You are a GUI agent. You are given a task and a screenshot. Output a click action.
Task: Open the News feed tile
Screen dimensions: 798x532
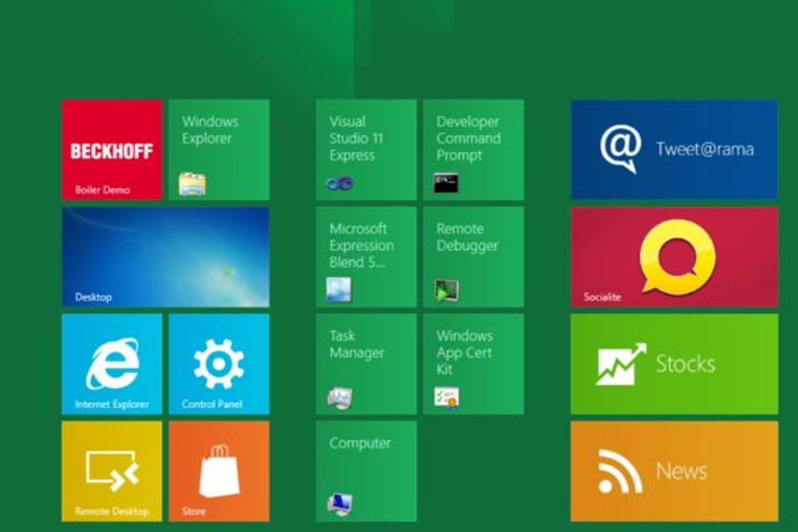pyautogui.click(x=675, y=471)
